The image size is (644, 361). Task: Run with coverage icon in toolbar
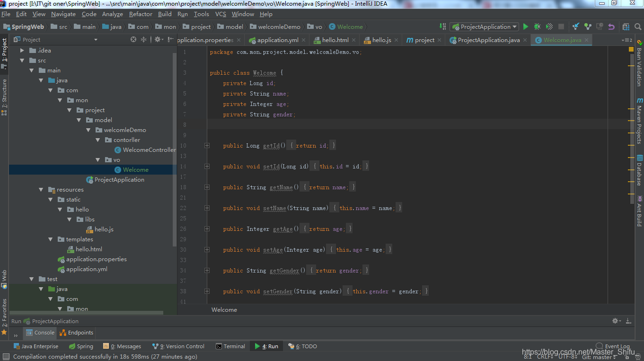[x=549, y=27]
